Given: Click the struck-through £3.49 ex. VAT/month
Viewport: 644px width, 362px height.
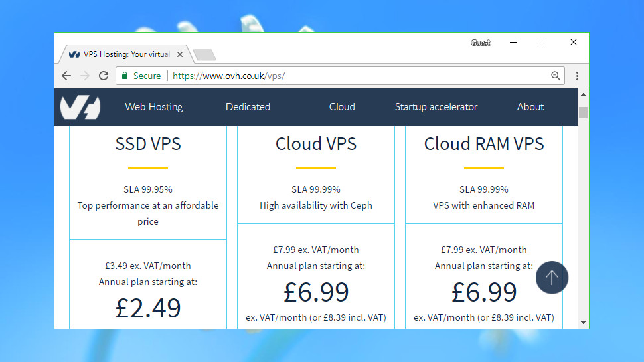Looking at the screenshot, I should [x=148, y=266].
